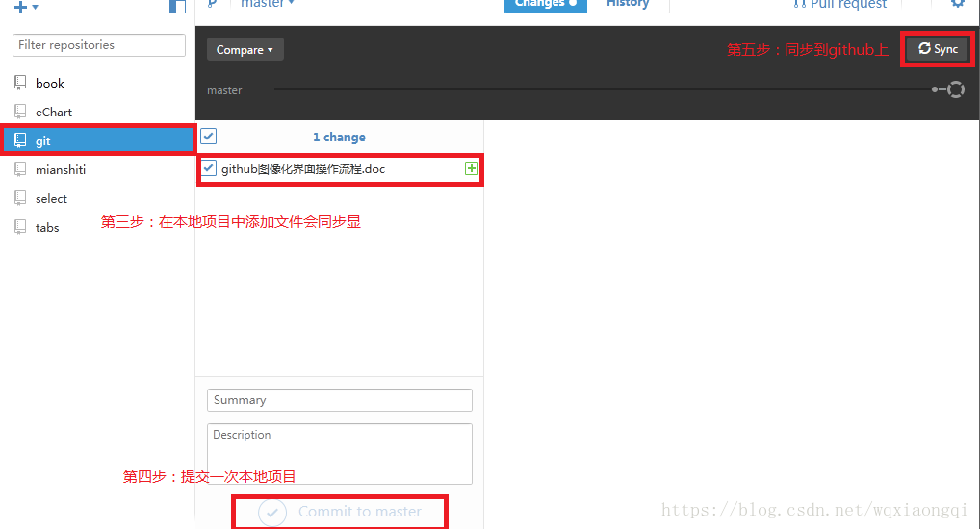
Task: Click Commit to master button
Action: pos(340,512)
